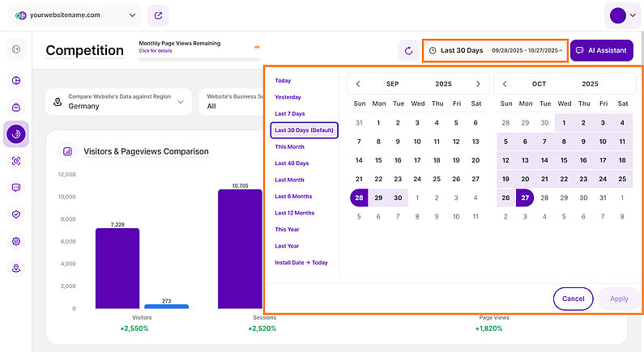This screenshot has height=352, width=644.
Task: Select the Last 7 Days preset
Action: click(290, 113)
